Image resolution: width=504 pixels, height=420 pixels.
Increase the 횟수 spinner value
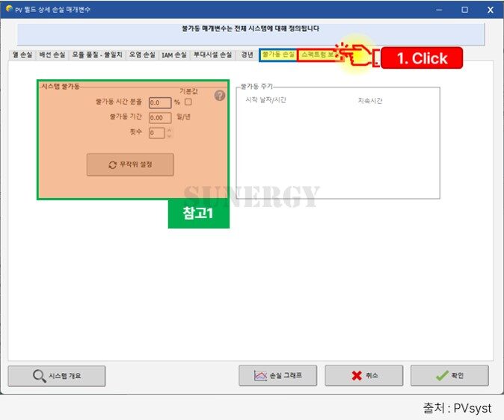pos(169,131)
